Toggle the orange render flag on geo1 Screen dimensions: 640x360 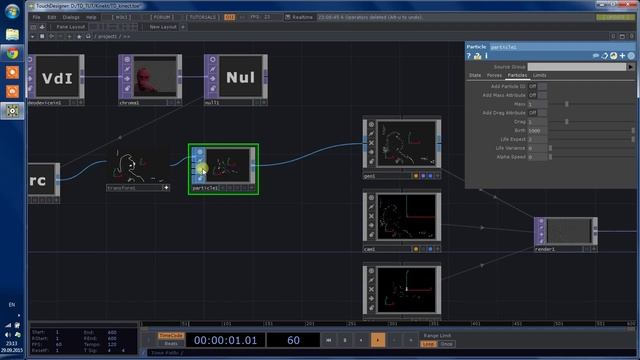click(x=416, y=176)
